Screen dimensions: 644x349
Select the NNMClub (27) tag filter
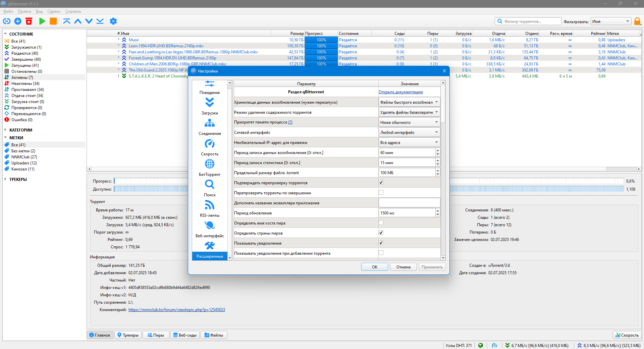[24, 157]
